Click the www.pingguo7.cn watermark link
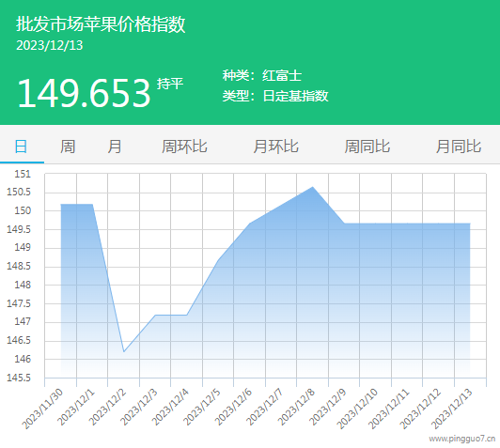The height and width of the screenshot is (448, 500). (x=462, y=439)
